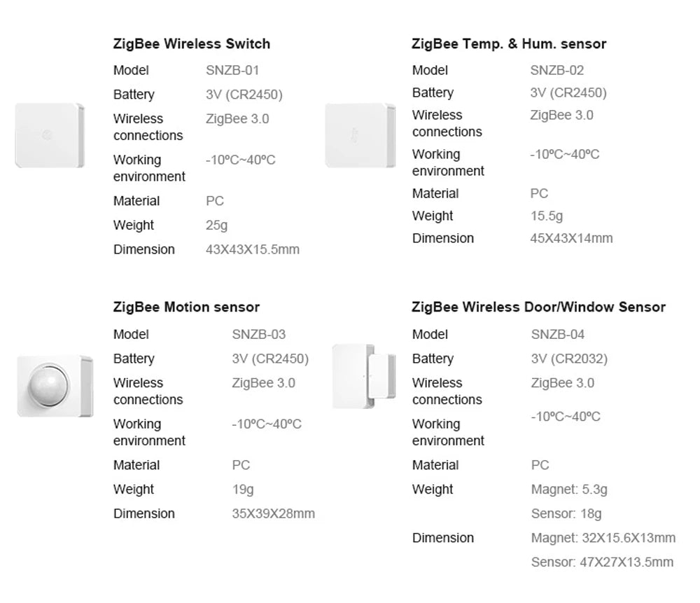Click the SNZB-03 model number

click(x=258, y=334)
